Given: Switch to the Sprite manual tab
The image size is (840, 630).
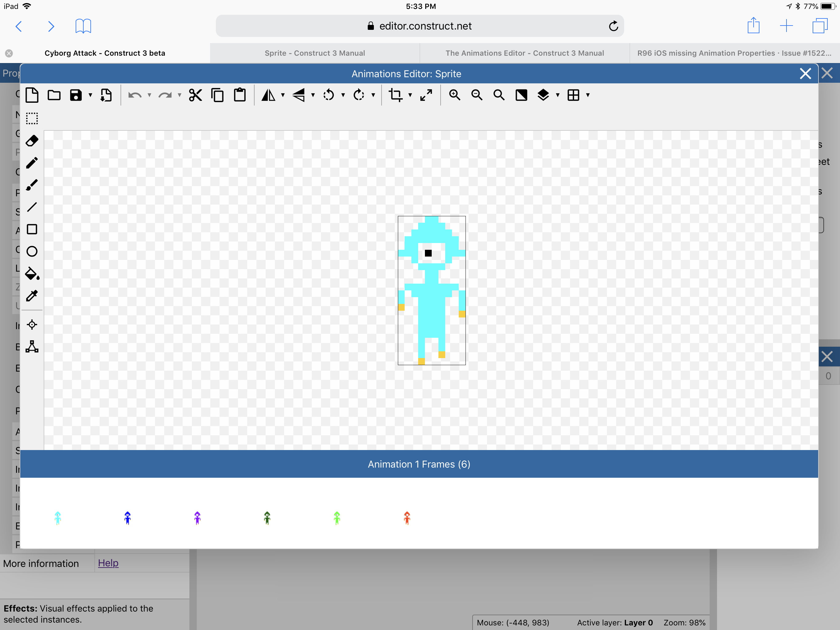Looking at the screenshot, I should click(315, 53).
